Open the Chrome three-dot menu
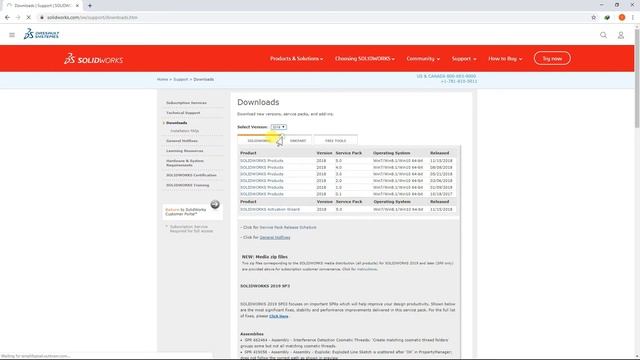The image size is (640, 360). click(x=633, y=18)
